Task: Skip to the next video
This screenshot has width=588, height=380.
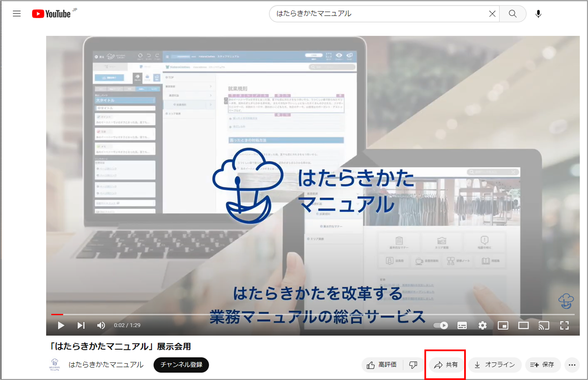Action: click(x=81, y=326)
